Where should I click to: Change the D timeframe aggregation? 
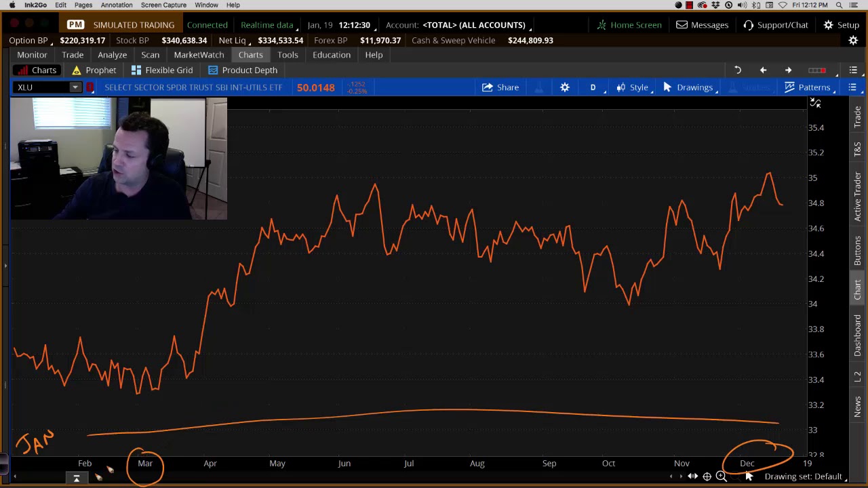(593, 87)
